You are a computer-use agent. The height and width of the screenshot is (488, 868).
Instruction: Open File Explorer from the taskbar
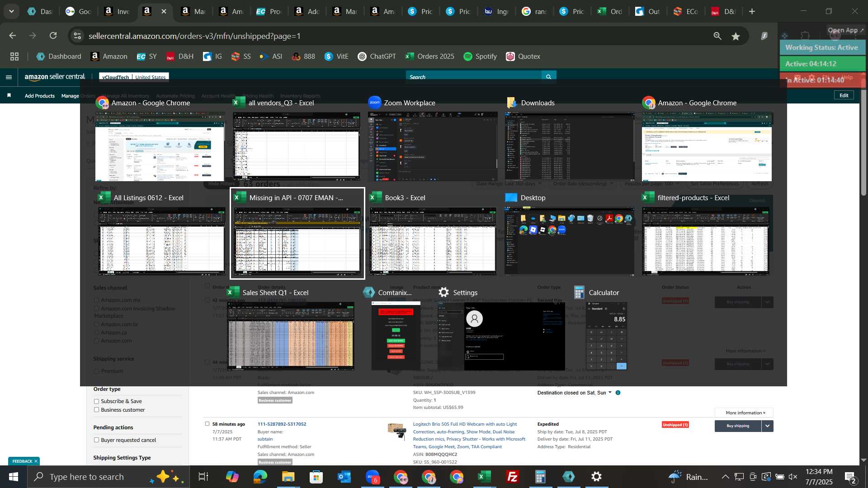pyautogui.click(x=288, y=477)
